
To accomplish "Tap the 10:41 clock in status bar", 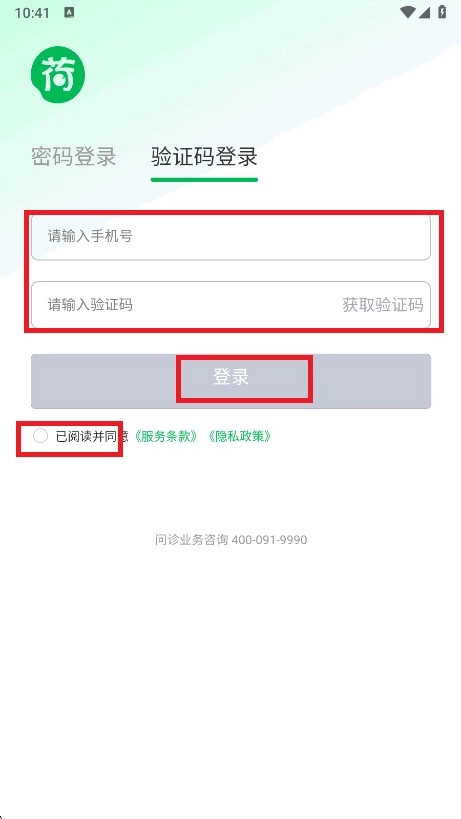I will (32, 13).
